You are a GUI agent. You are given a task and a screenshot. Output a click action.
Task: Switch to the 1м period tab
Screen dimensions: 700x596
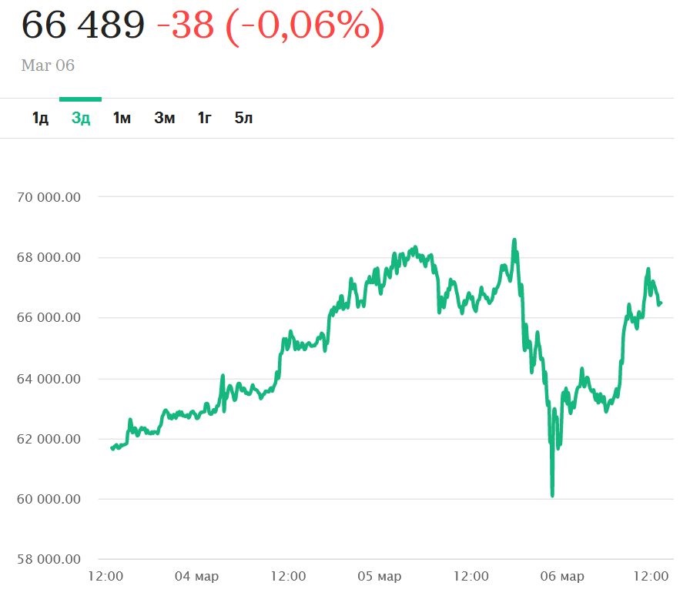tap(122, 119)
